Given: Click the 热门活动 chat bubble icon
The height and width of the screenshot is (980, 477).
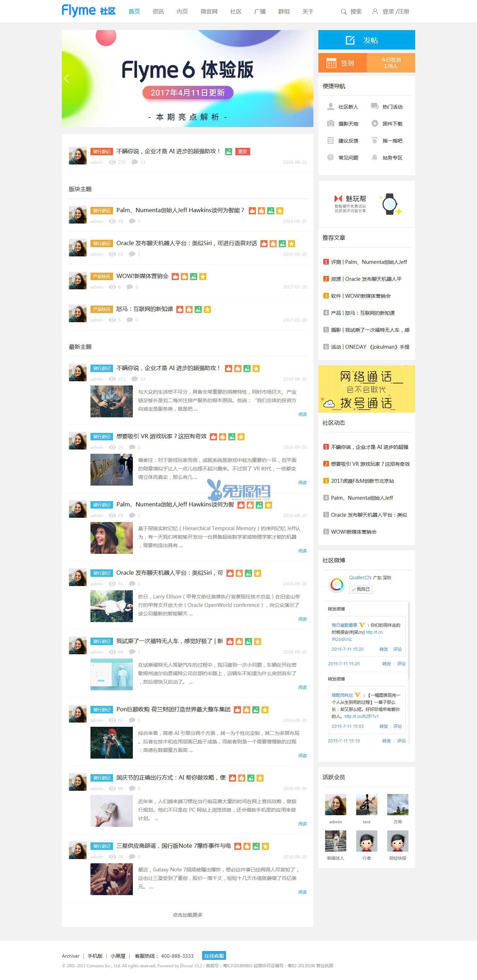Looking at the screenshot, I should pyautogui.click(x=375, y=106).
